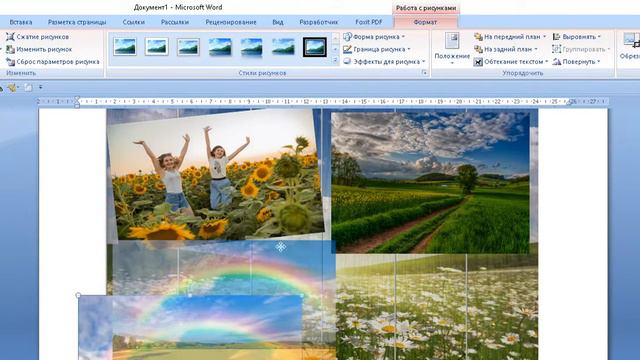This screenshot has width=640, height=360.
Task: Click the quick access new document icon
Action: (28, 87)
